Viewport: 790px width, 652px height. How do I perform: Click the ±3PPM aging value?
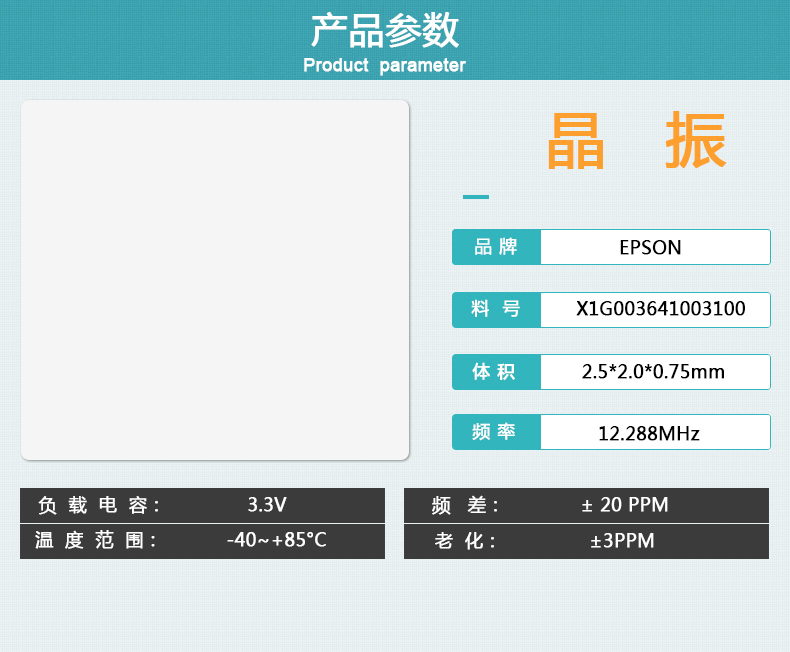[622, 541]
